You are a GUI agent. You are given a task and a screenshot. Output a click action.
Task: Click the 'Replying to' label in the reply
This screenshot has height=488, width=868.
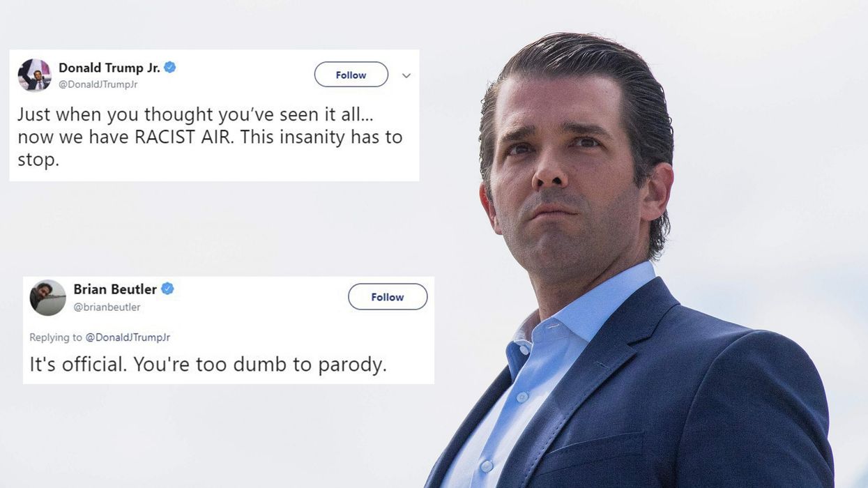[x=56, y=337]
